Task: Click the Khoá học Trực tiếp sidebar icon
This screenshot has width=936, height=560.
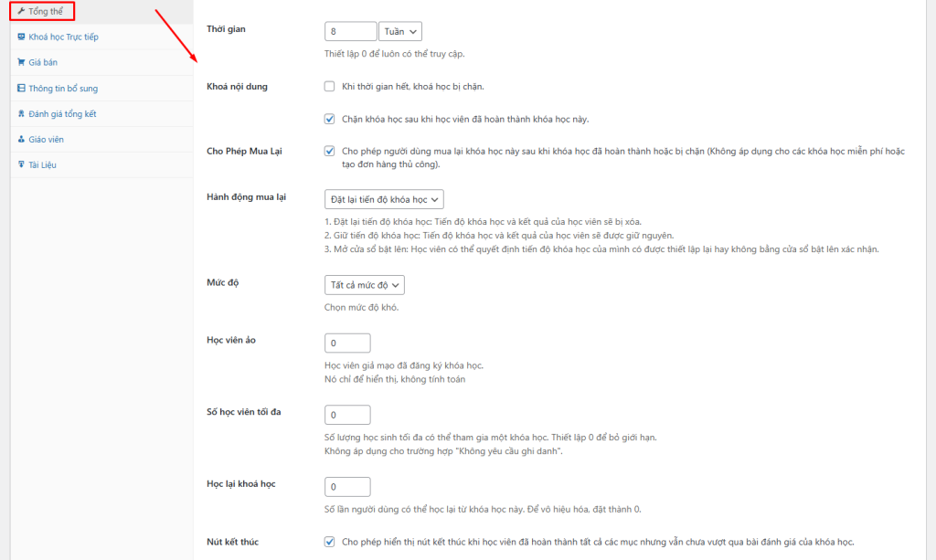Action: point(21,37)
